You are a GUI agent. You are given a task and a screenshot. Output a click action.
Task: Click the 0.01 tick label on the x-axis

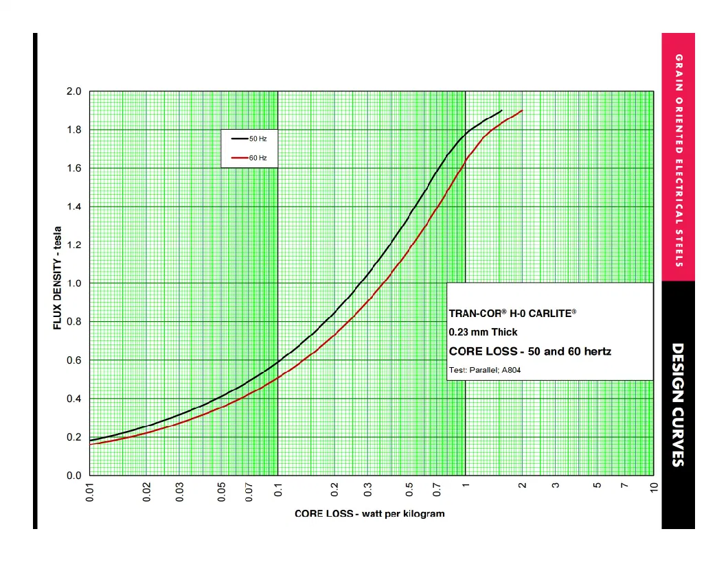tap(91, 492)
